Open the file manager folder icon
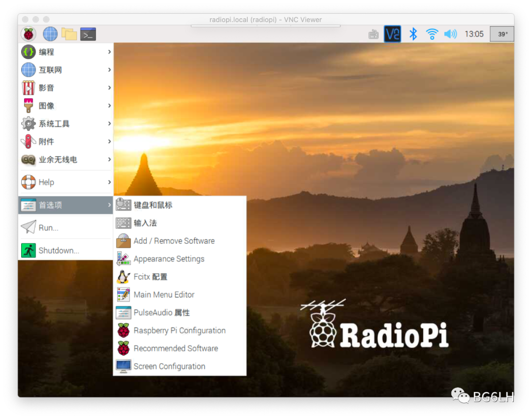The height and width of the screenshot is (419, 532). coord(69,34)
